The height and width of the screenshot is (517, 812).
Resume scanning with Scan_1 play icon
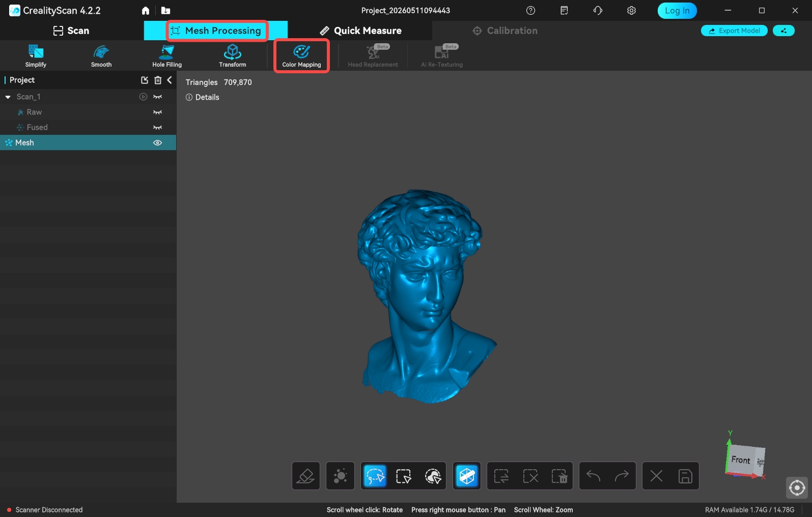tap(144, 97)
